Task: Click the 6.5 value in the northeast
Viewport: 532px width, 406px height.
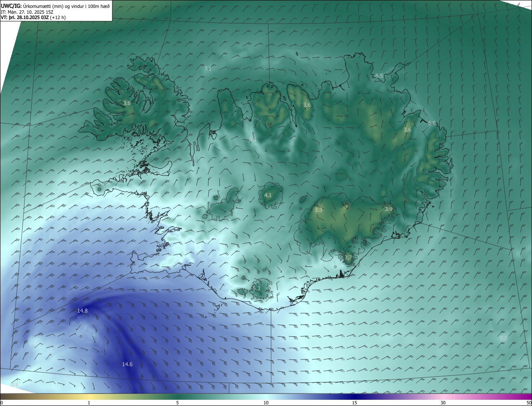Action: 379,76
